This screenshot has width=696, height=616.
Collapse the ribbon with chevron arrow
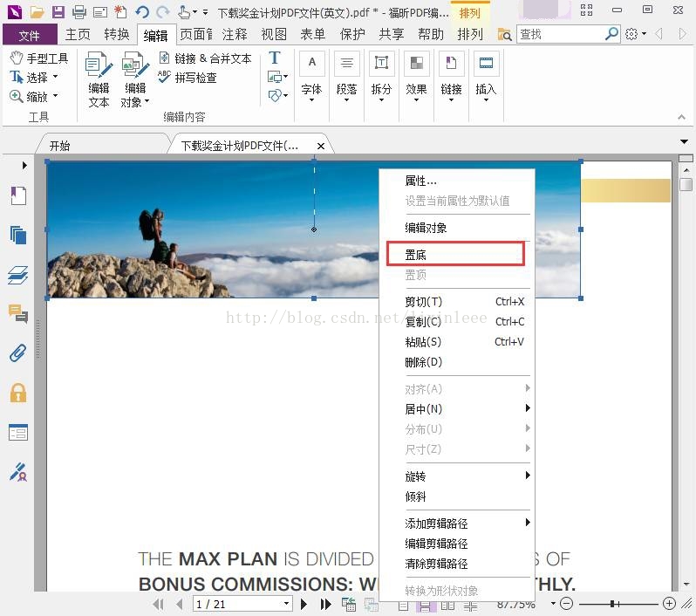681,117
